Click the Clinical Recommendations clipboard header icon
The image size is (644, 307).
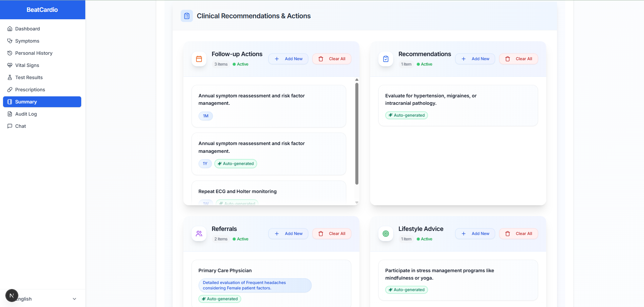(x=187, y=16)
